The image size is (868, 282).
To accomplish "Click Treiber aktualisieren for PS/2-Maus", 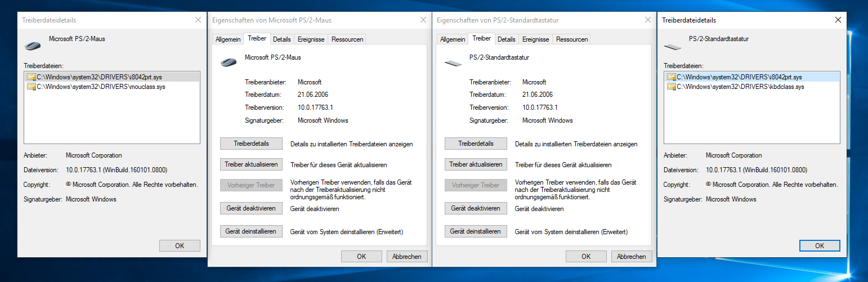I will tap(251, 164).
